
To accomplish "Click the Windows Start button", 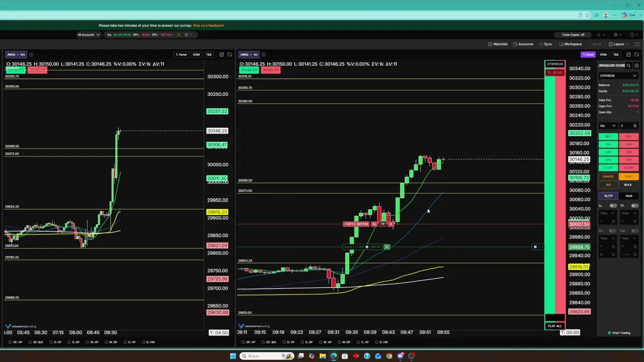I will point(233,356).
